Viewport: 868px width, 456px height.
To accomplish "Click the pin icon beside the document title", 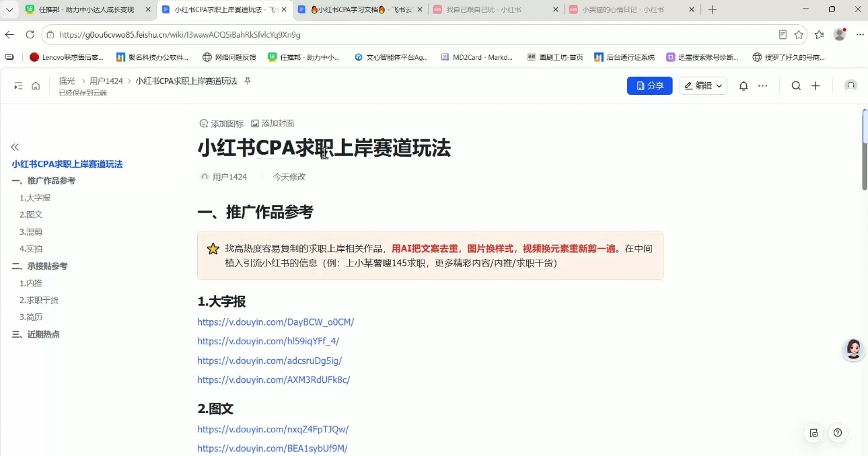I will point(248,81).
